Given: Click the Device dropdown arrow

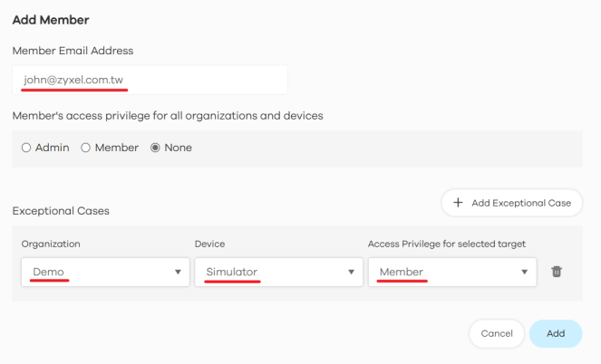Looking at the screenshot, I should pos(351,272).
